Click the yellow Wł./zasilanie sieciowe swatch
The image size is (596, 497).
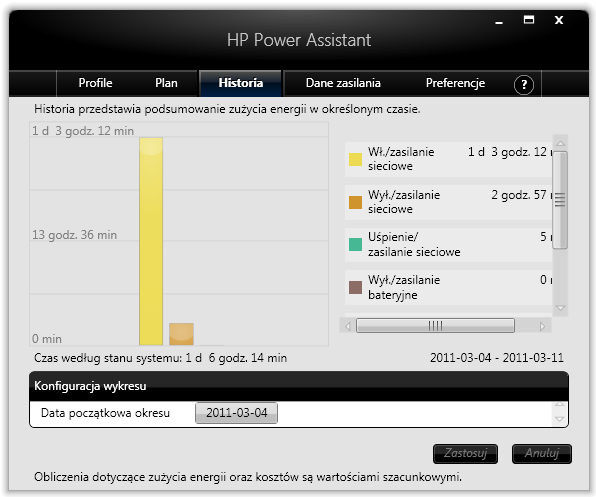coord(355,159)
